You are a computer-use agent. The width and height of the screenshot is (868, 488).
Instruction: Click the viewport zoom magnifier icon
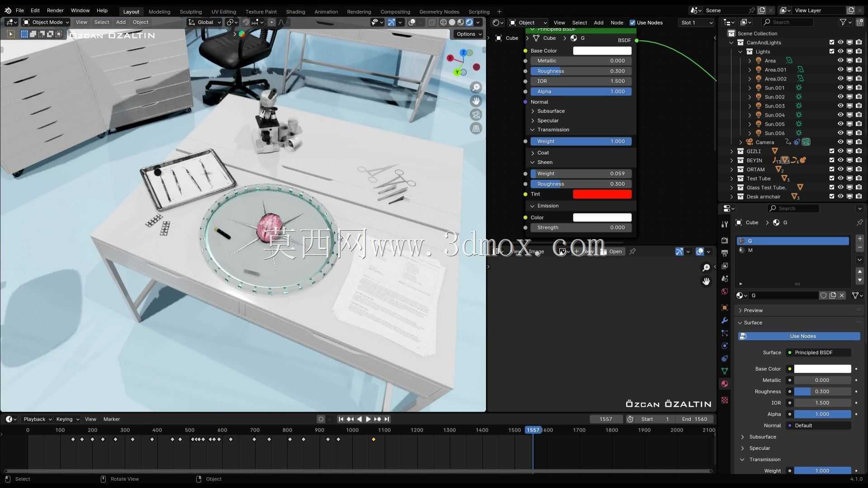pyautogui.click(x=476, y=87)
